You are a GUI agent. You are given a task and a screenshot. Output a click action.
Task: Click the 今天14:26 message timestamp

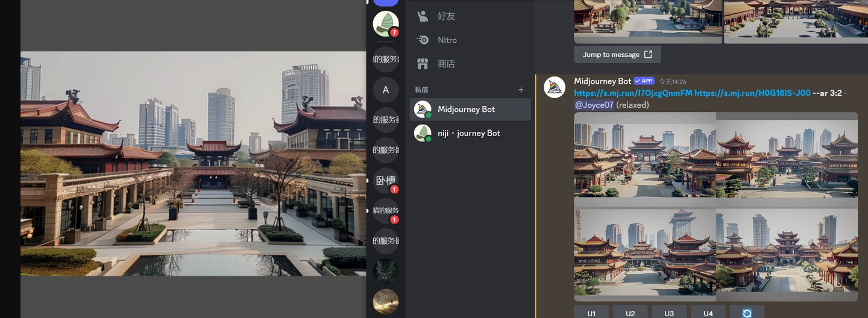tap(672, 81)
